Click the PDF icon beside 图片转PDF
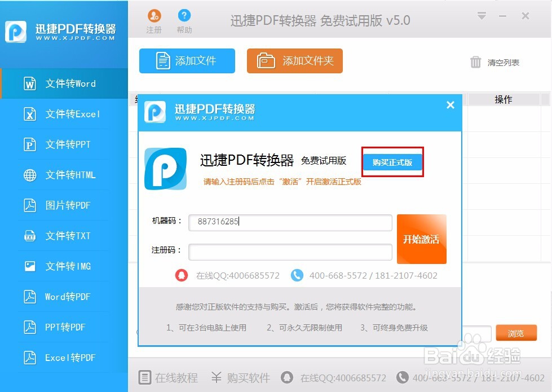Image resolution: width=552 pixels, height=392 pixels. [x=30, y=205]
